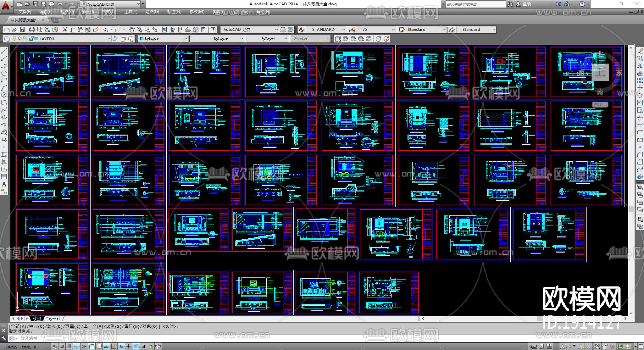
Task: Toggle Object Snap in the status bar
Action: [92, 346]
